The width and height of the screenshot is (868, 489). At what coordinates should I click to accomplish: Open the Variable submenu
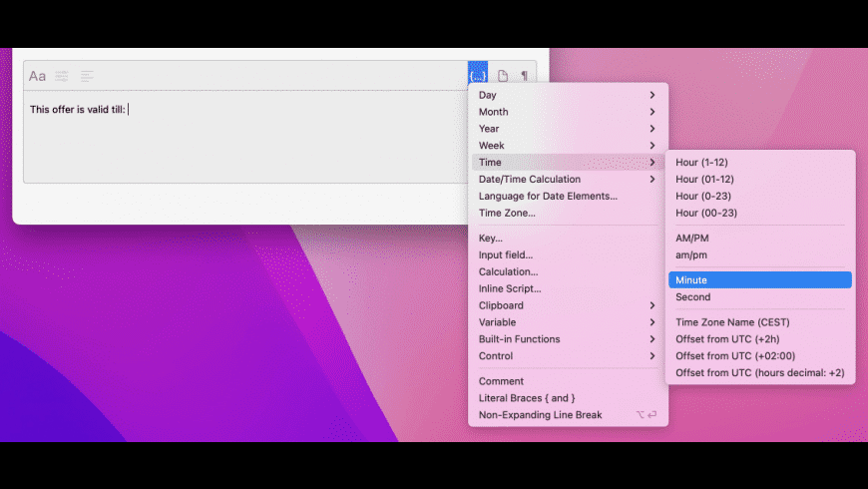(x=568, y=322)
